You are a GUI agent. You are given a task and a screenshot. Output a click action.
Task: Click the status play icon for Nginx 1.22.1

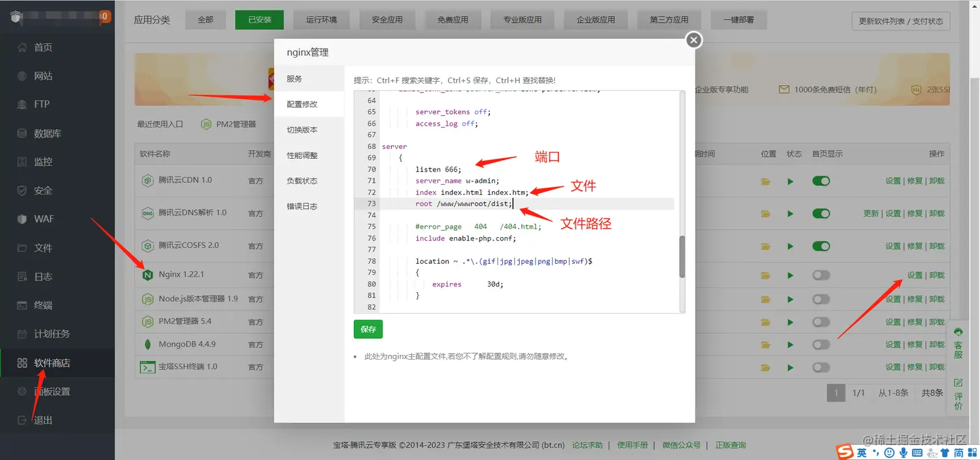click(790, 275)
